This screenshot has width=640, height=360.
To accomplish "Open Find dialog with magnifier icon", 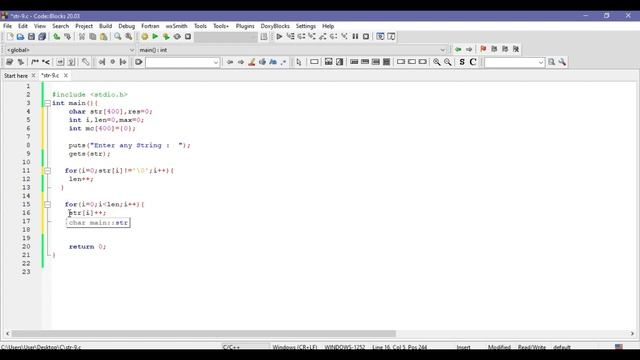I will [x=118, y=37].
